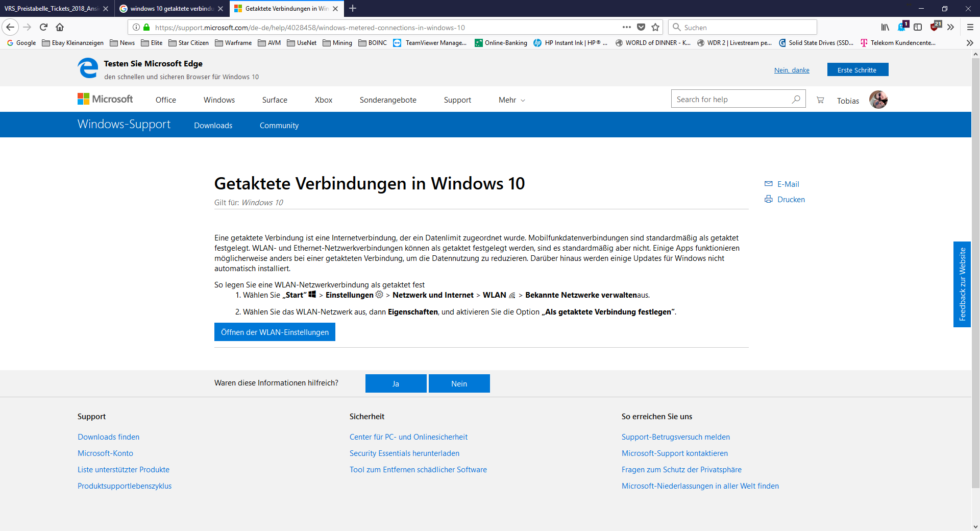
Task: Open the News bookmark folder
Action: (122, 43)
